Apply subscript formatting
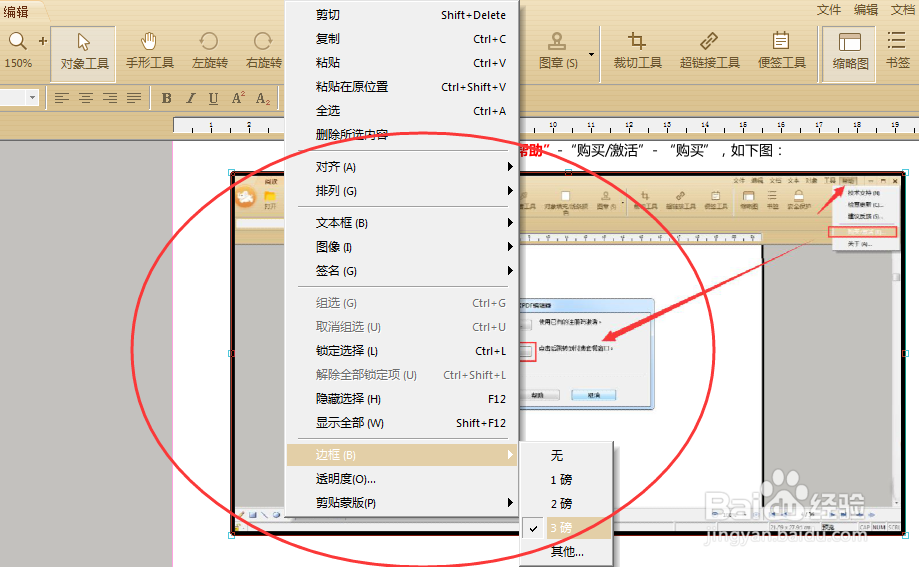Screen dimensions: 919x567 point(263,99)
